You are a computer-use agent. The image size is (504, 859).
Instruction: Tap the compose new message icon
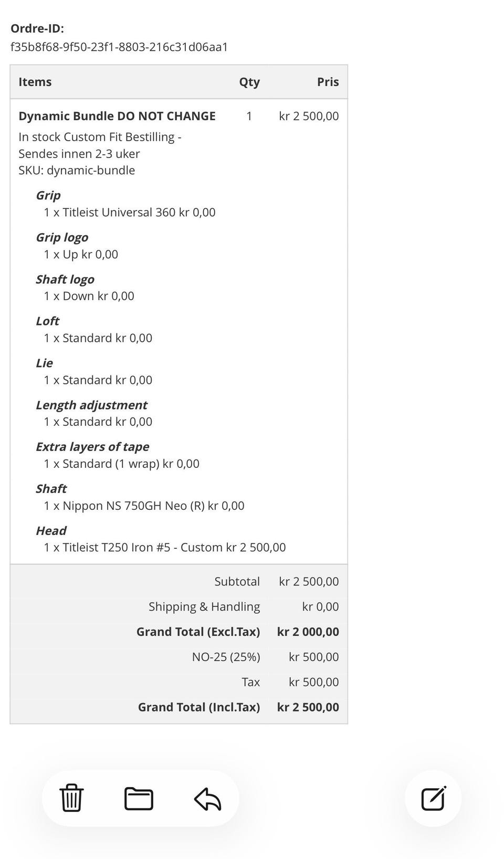point(434,799)
